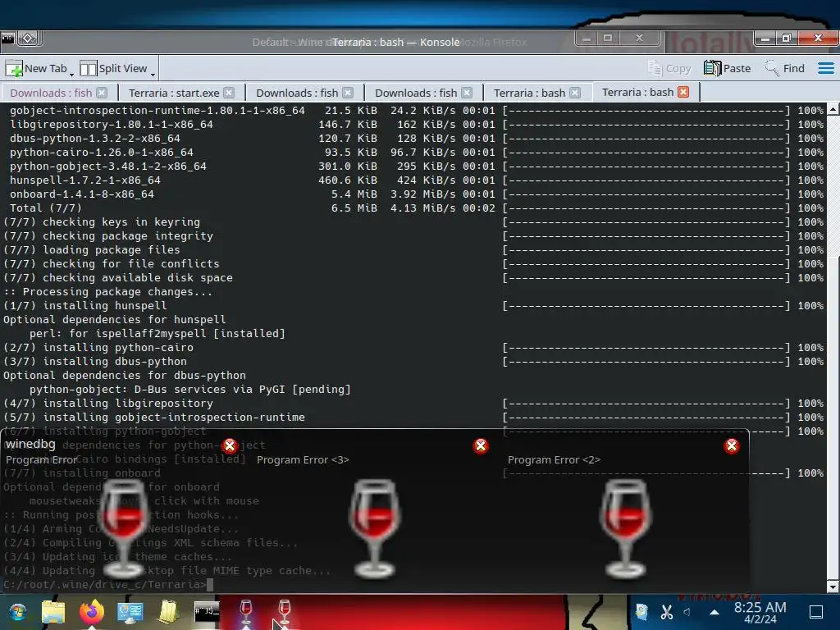The width and height of the screenshot is (840, 630).
Task: Open the Klipper scissors tray icon
Action: pyautogui.click(x=666, y=612)
